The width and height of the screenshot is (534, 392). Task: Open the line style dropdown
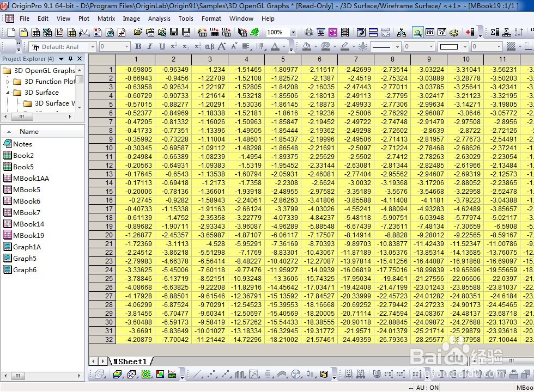pos(397,47)
